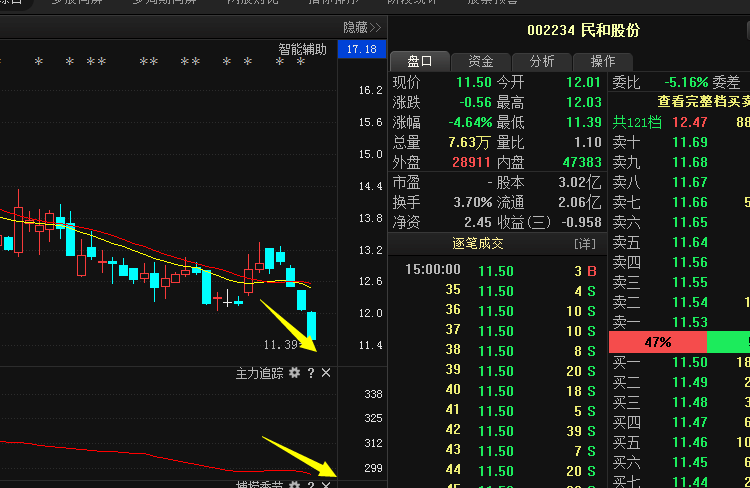The height and width of the screenshot is (488, 750).
Task: Select 卖七 price 11.66
Action: tap(690, 202)
